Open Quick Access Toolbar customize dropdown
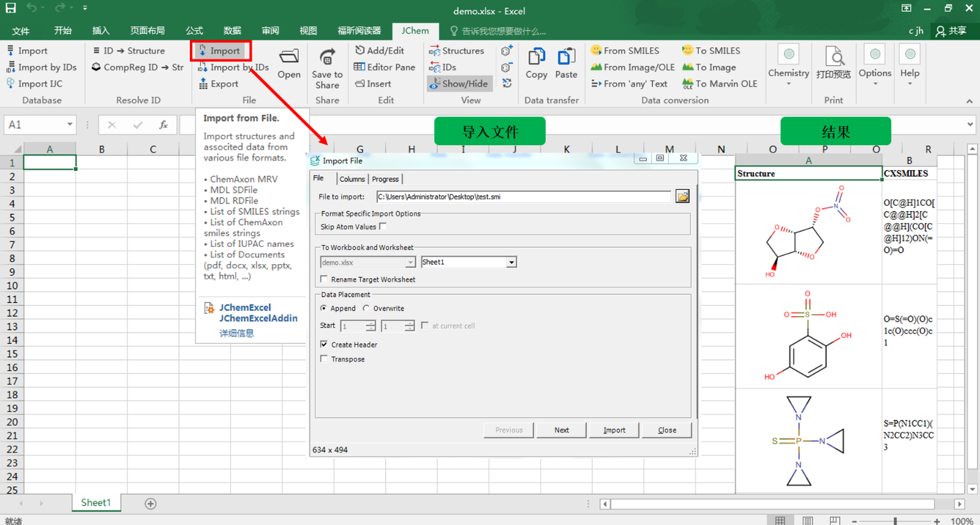The image size is (980, 525). pyautogui.click(x=85, y=8)
